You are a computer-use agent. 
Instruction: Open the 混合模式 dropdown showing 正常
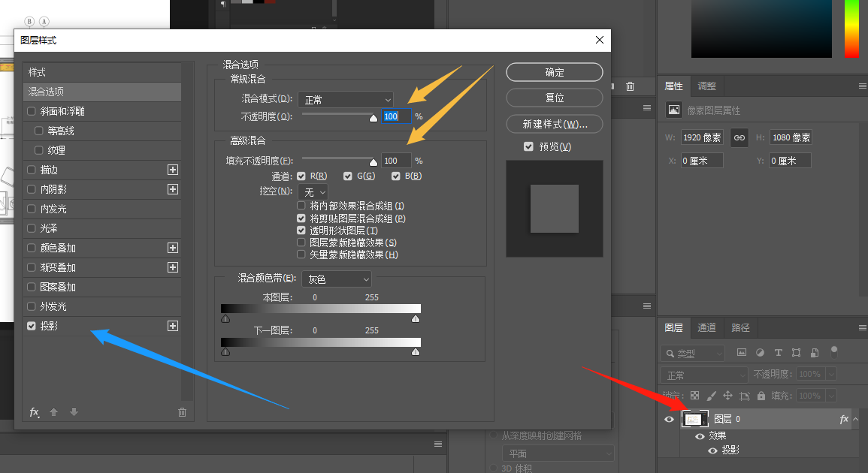pos(346,99)
